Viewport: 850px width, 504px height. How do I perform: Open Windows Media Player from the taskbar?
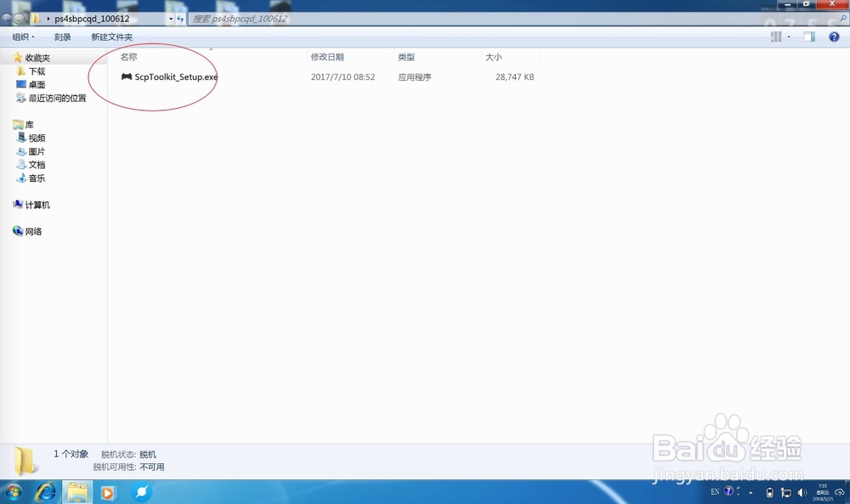(x=106, y=493)
